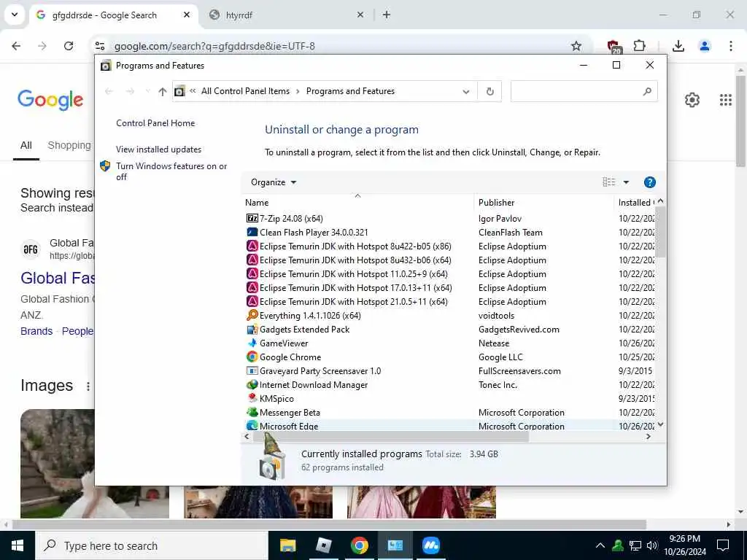Click the view layout icon button
The width and height of the screenshot is (747, 560).
click(x=609, y=182)
